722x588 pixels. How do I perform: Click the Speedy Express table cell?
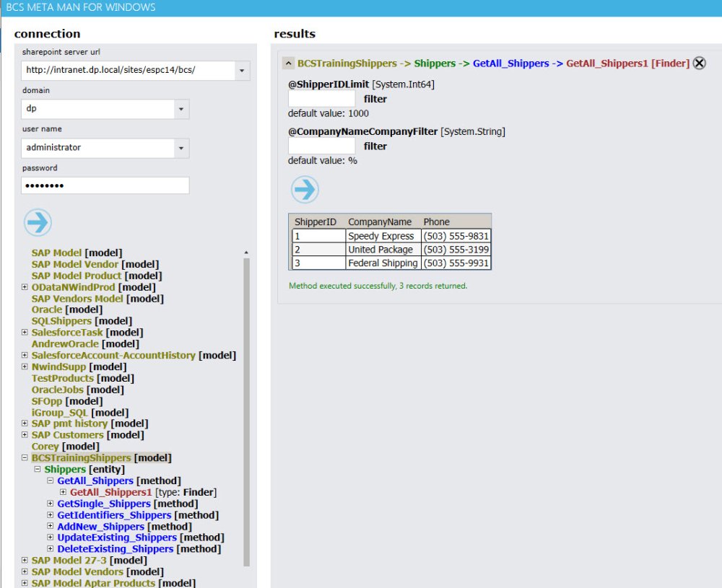point(380,236)
